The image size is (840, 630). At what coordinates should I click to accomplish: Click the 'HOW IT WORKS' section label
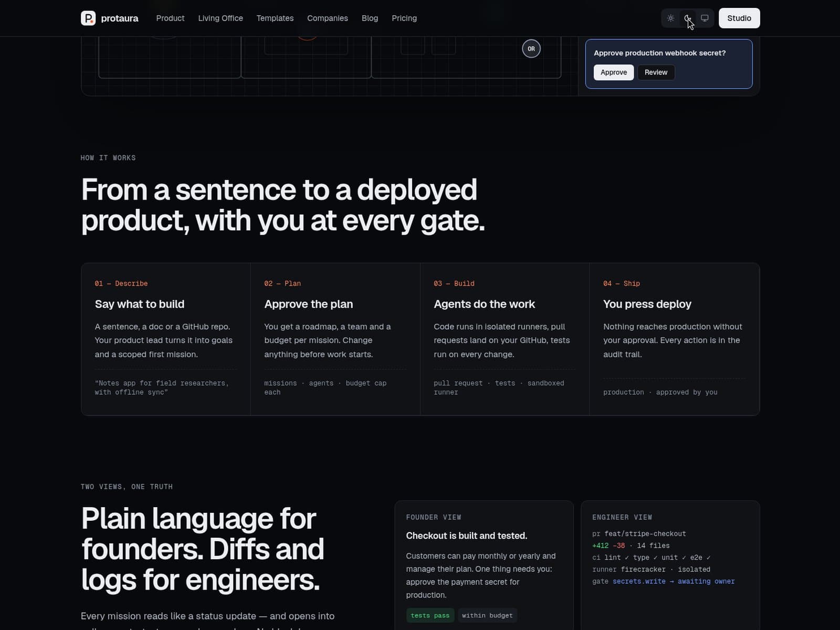[x=108, y=158]
